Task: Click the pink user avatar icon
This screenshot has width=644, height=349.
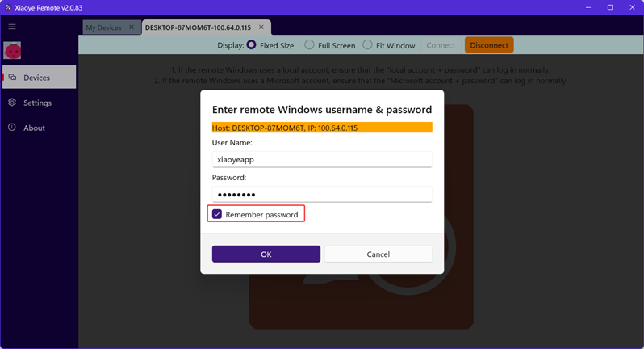Action: [x=13, y=52]
